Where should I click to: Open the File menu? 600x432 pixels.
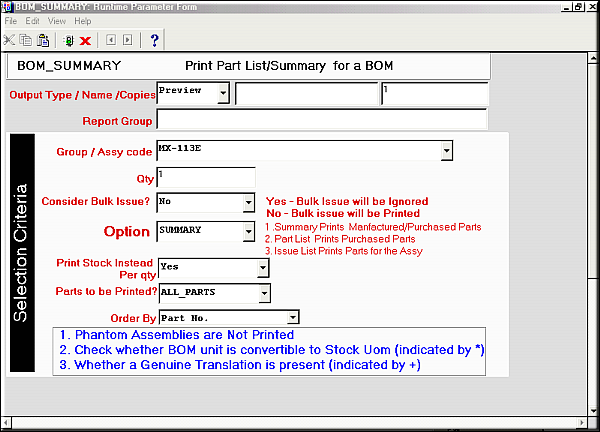(x=11, y=20)
